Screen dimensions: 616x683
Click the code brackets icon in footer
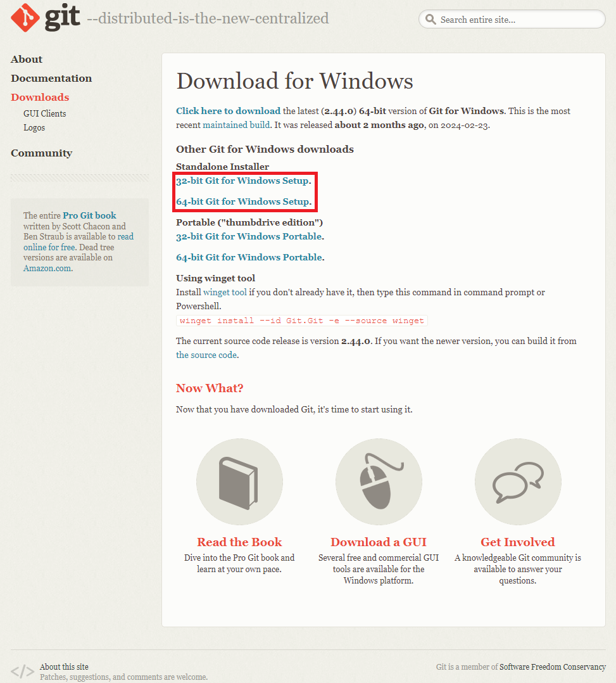(22, 671)
